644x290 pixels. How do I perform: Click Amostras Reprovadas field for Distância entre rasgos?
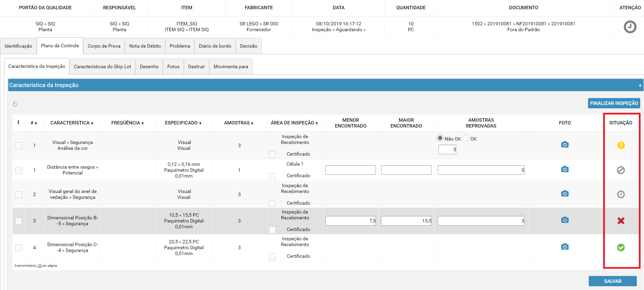point(481,170)
